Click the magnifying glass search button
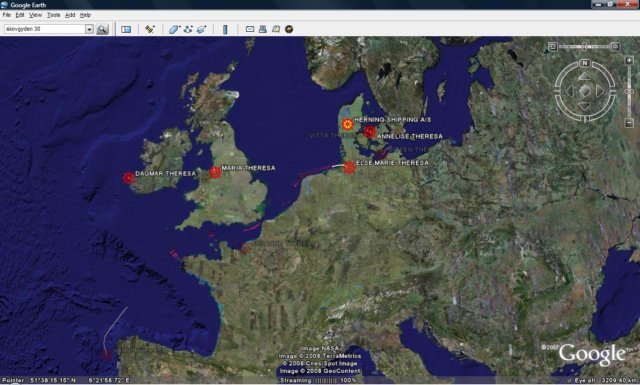This screenshot has height=385, width=640. 102,29
